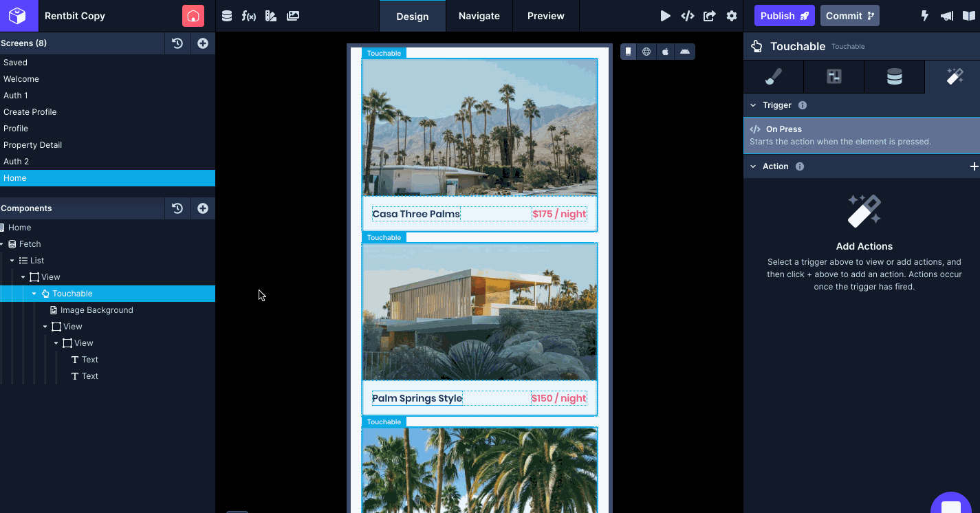This screenshot has width=980, height=513.
Task: Open the Profile screen
Action: [x=107, y=129]
